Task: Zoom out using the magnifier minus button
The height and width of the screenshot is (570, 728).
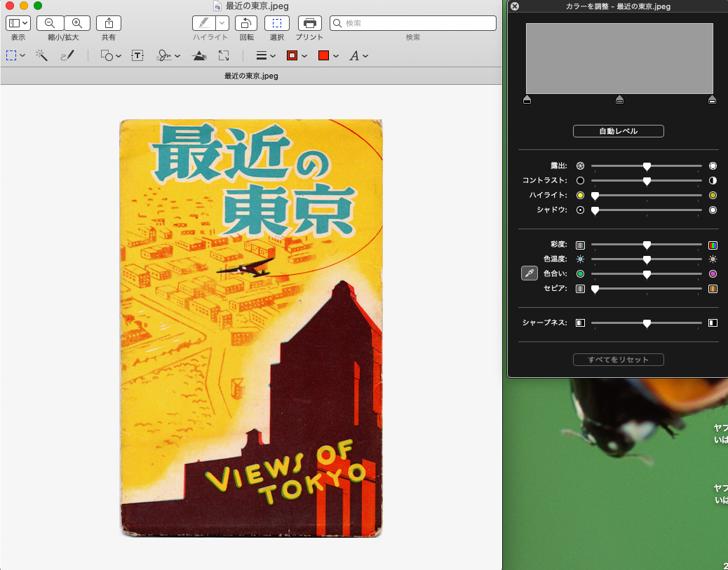Action: (x=50, y=23)
